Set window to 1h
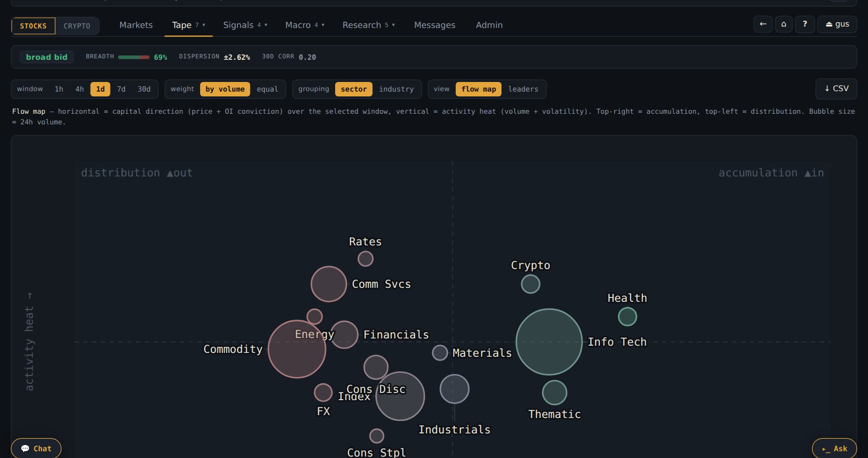Screen dimensions: 868x458 tap(59, 89)
